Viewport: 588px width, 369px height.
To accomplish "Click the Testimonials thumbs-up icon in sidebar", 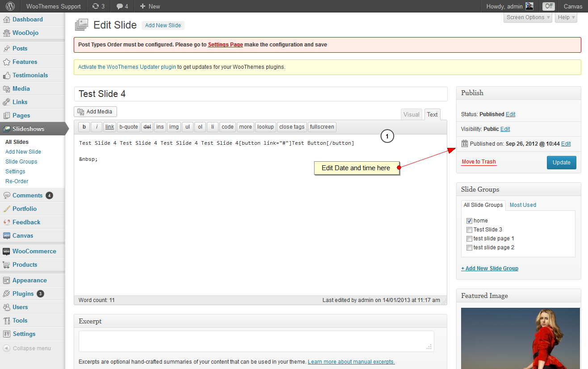I will pyautogui.click(x=7, y=75).
